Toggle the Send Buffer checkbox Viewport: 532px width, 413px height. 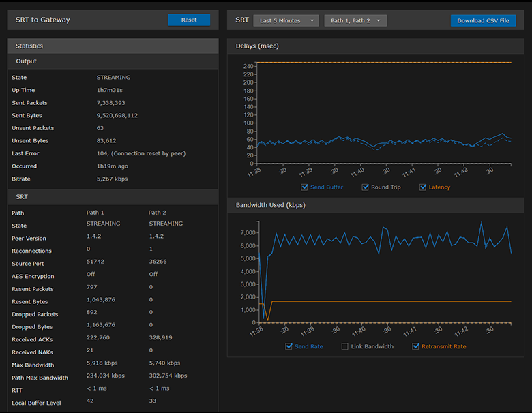click(x=305, y=187)
